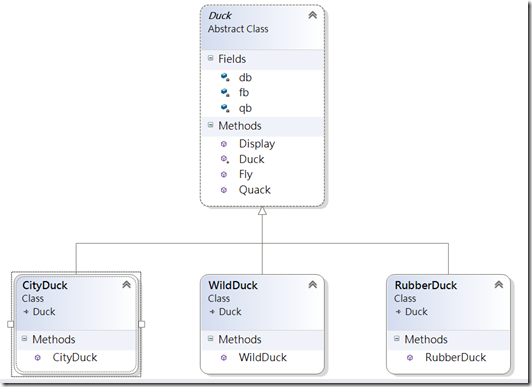Click the right resize handle of CityDuck
Screen dimensions: 532x387
[x=142, y=324]
